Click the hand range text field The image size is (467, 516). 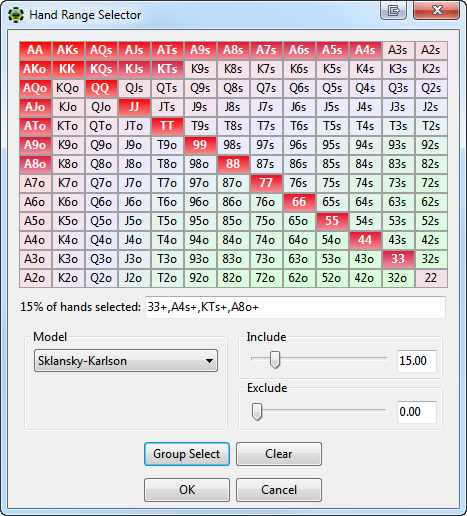[295, 307]
